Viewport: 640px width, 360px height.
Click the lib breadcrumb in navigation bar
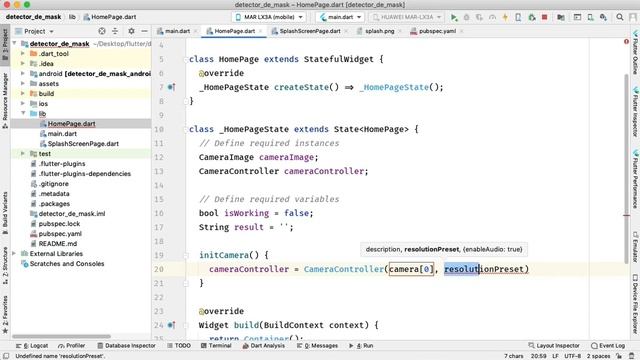click(72, 17)
